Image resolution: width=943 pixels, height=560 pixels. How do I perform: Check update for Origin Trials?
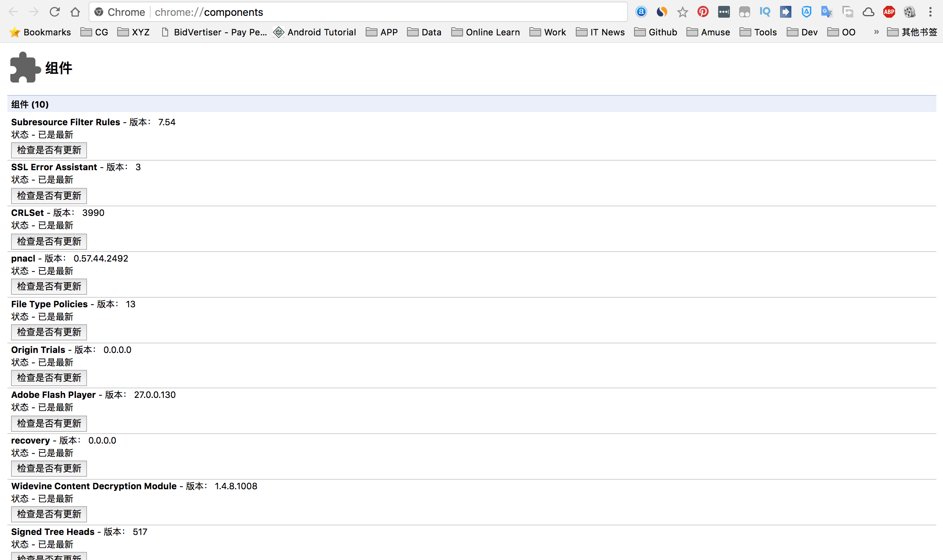tap(49, 378)
